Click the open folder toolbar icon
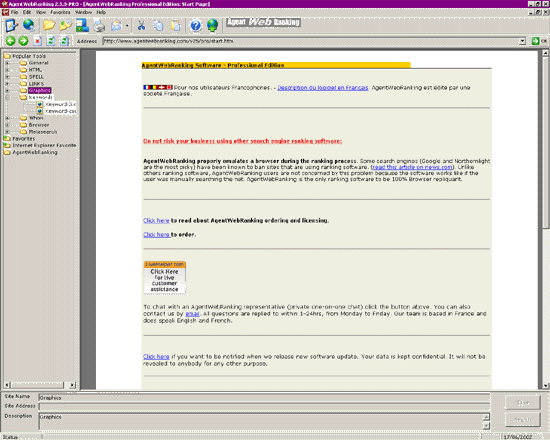 (49, 25)
